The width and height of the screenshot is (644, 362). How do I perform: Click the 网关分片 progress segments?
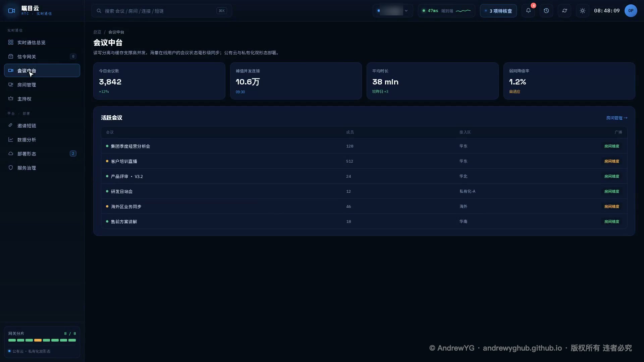pos(42,340)
